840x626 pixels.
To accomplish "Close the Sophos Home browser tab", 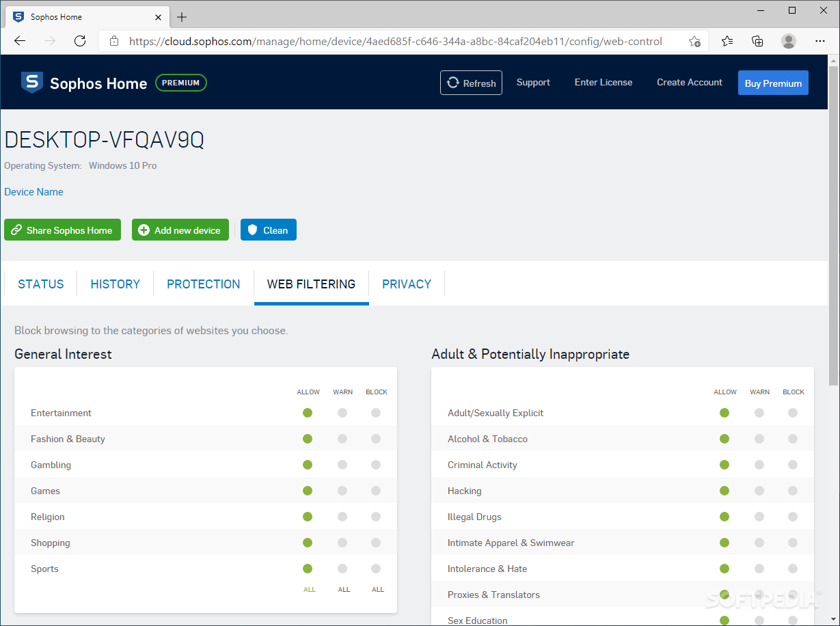I will [159, 17].
